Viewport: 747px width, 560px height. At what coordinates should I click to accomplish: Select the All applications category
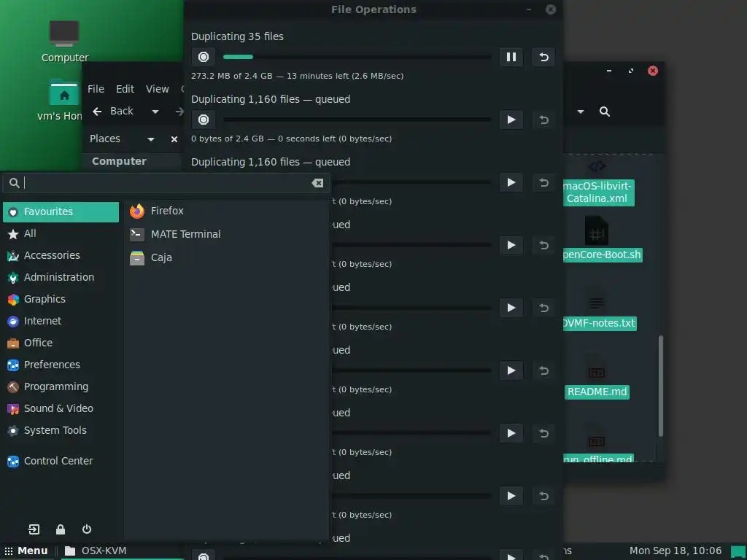click(x=61, y=234)
